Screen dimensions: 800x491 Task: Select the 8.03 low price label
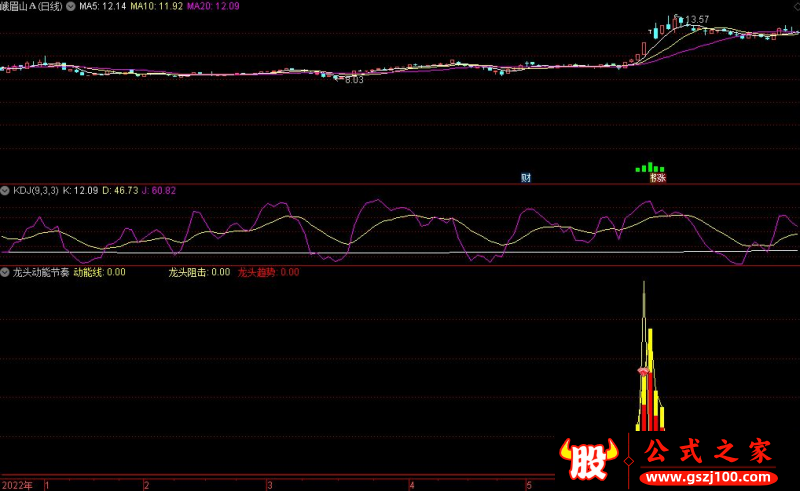[x=354, y=80]
